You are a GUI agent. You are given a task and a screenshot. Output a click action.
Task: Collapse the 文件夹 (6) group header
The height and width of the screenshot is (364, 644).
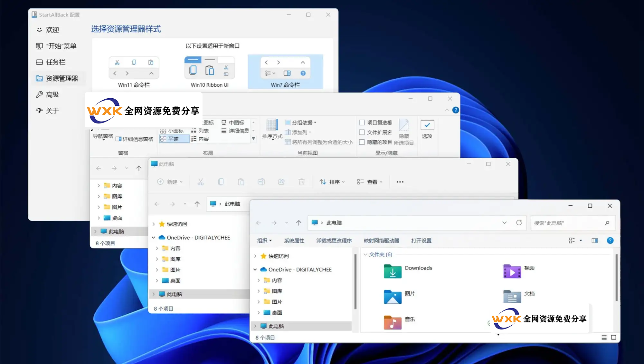pyautogui.click(x=365, y=254)
